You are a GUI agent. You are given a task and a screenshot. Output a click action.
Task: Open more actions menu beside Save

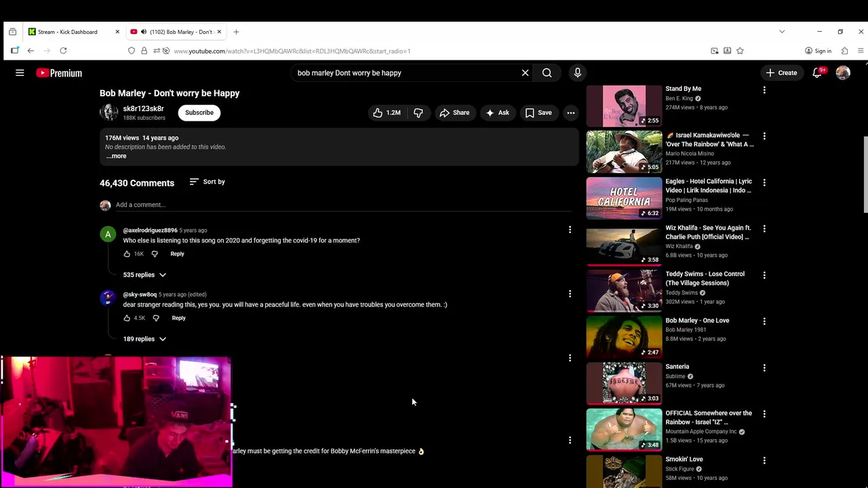coord(571,113)
